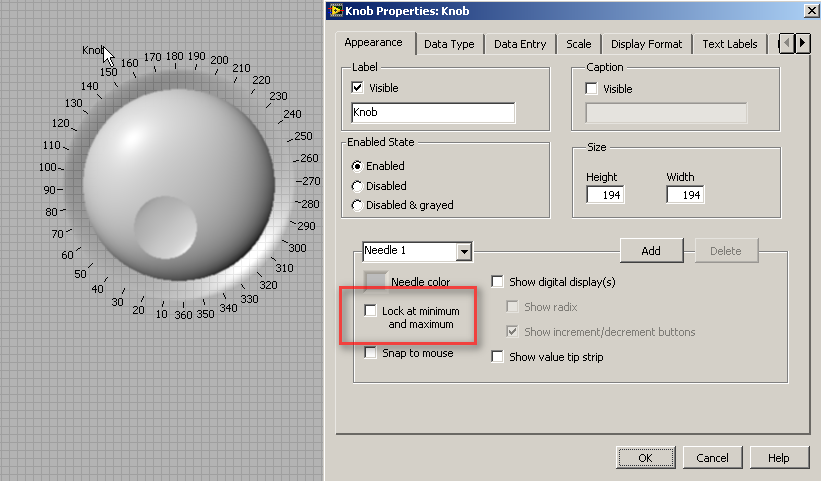Enable the Caption Visible checkbox
This screenshot has height=481, width=821.
(591, 89)
